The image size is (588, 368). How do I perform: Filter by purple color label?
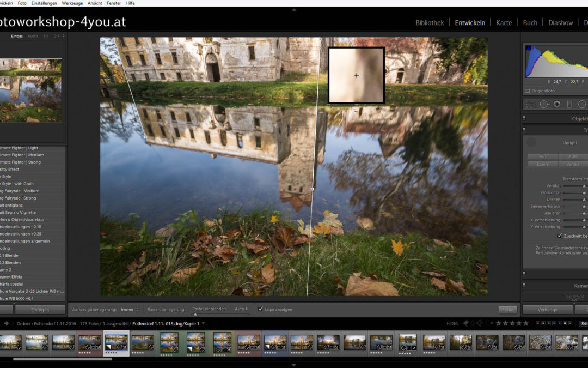pyautogui.click(x=560, y=323)
